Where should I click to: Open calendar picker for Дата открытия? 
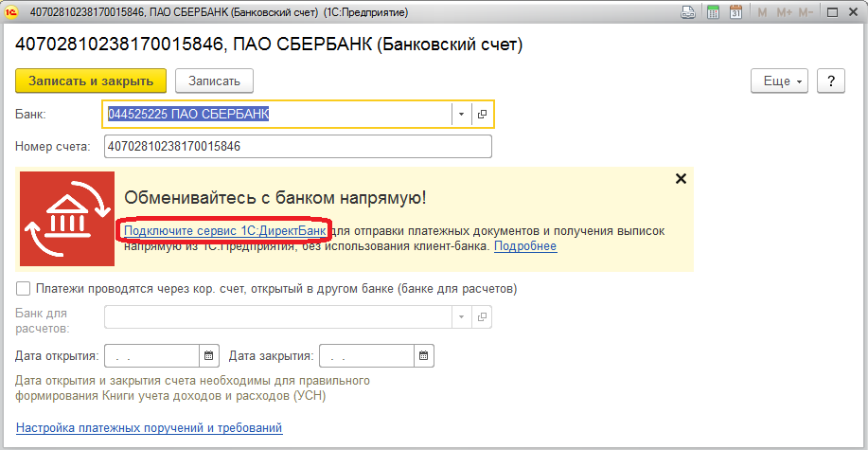[x=208, y=356]
